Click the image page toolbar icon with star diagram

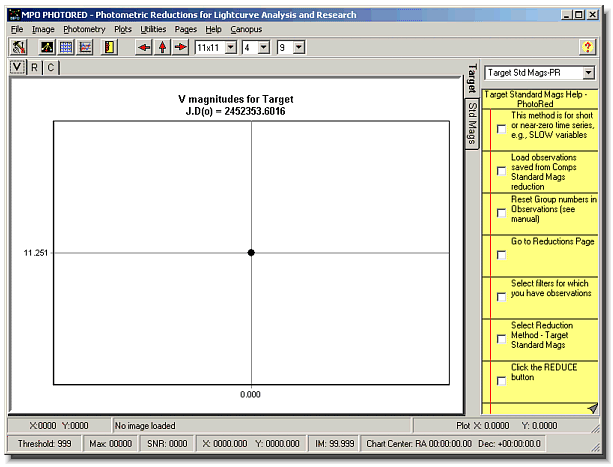47,47
